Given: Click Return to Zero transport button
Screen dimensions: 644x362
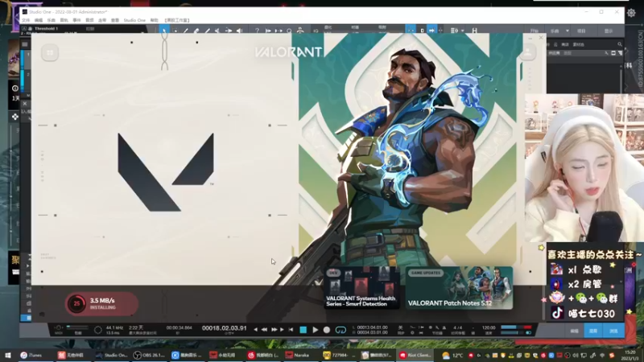Looking at the screenshot, I should 291,330.
